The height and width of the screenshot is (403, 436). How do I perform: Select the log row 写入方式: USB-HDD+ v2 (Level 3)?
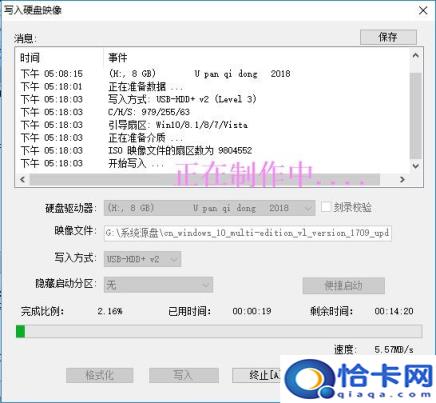(x=213, y=99)
